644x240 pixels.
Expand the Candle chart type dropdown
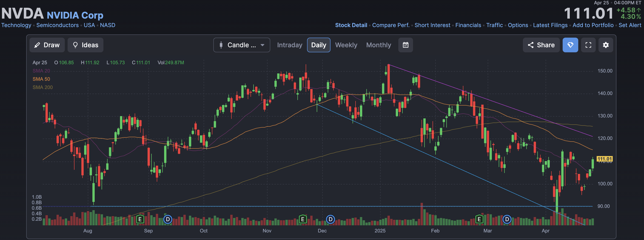(x=242, y=45)
